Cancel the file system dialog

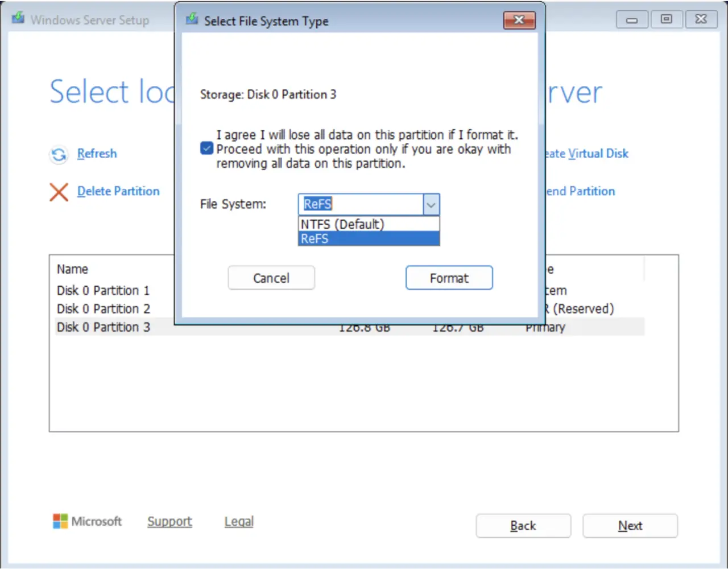pyautogui.click(x=271, y=278)
